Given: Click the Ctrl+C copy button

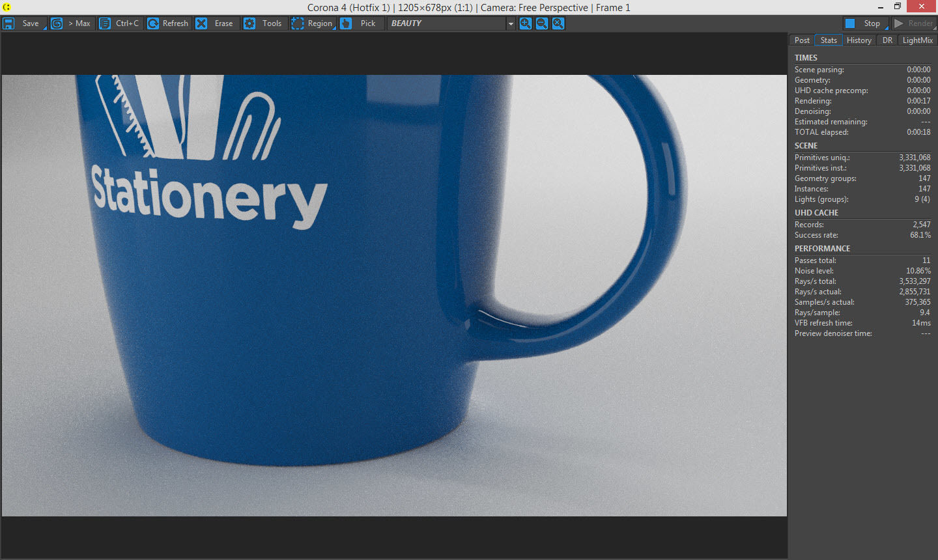Looking at the screenshot, I should 127,23.
